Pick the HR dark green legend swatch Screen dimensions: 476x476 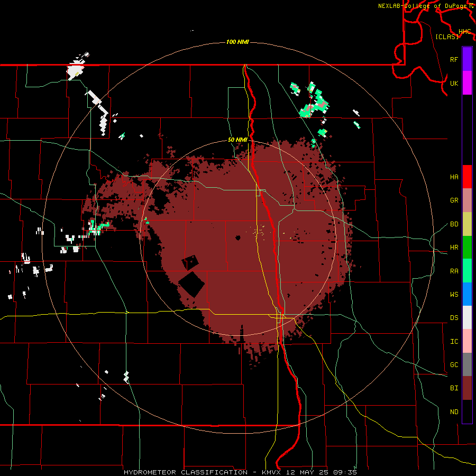(x=467, y=248)
